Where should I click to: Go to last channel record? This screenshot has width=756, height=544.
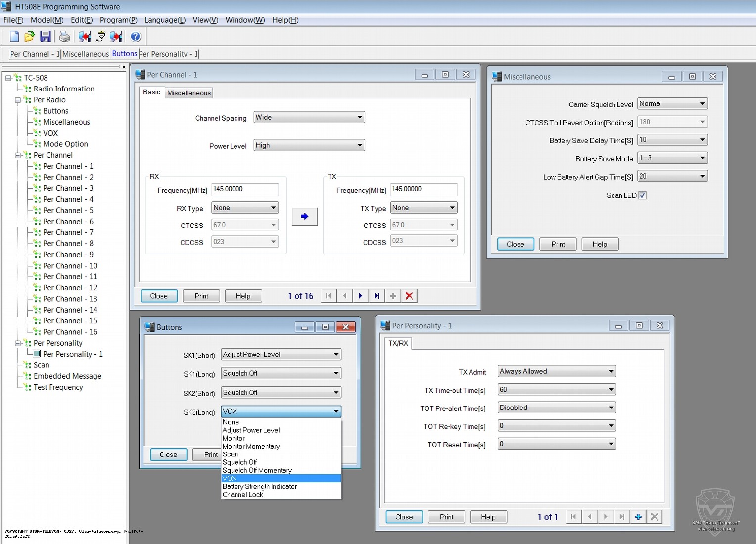tap(377, 296)
